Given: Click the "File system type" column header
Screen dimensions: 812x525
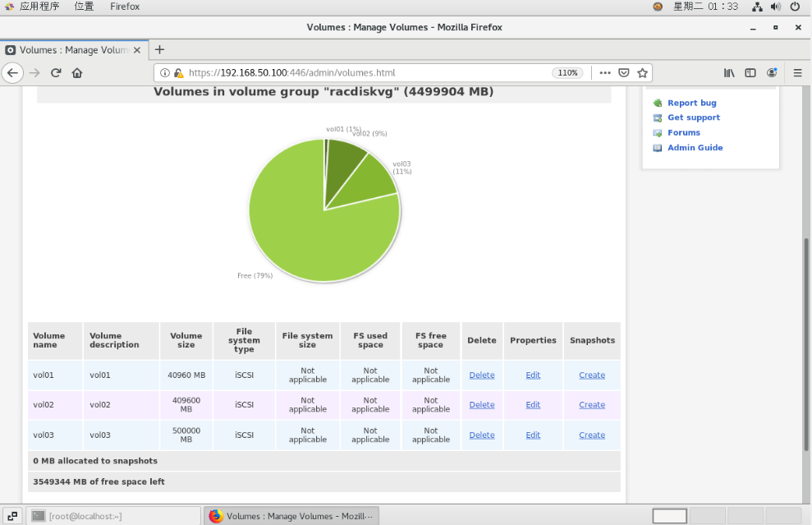Looking at the screenshot, I should 244,340.
